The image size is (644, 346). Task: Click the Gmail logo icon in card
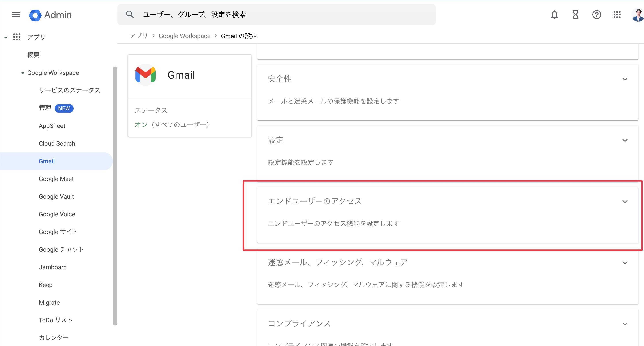146,75
